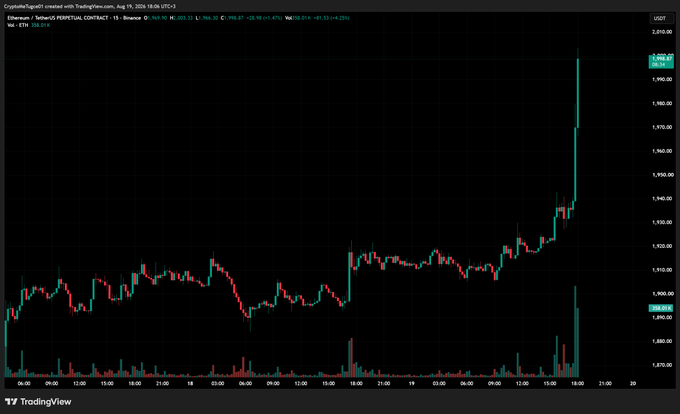
Task: Click the 1,940.00 price axis label
Action: [662, 199]
